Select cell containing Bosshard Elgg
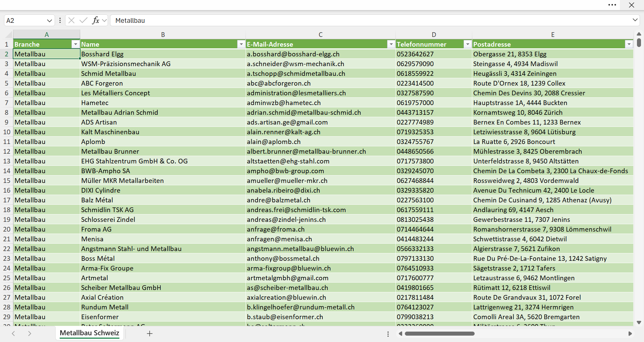Screen dimensions: 644x342 163,54
